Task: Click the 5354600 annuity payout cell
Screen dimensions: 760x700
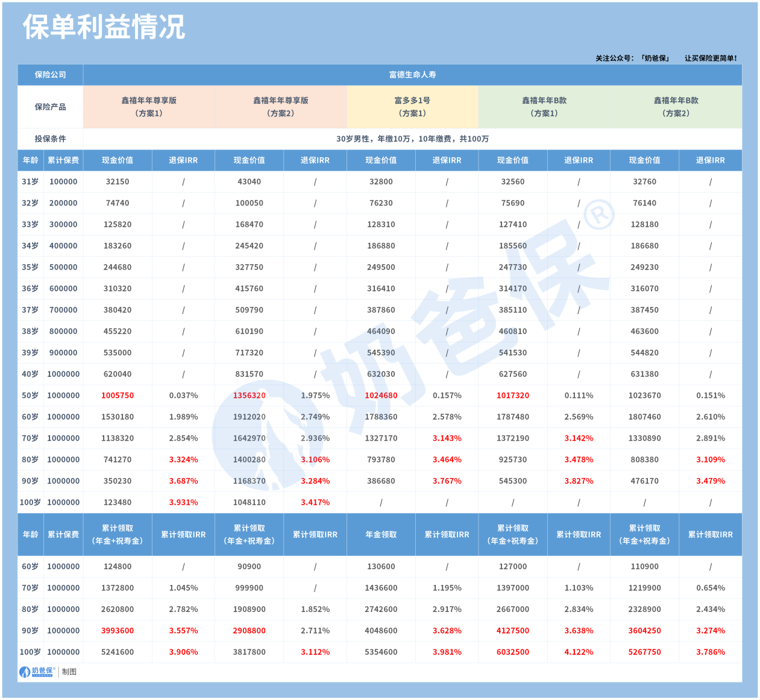Action: coord(381,652)
